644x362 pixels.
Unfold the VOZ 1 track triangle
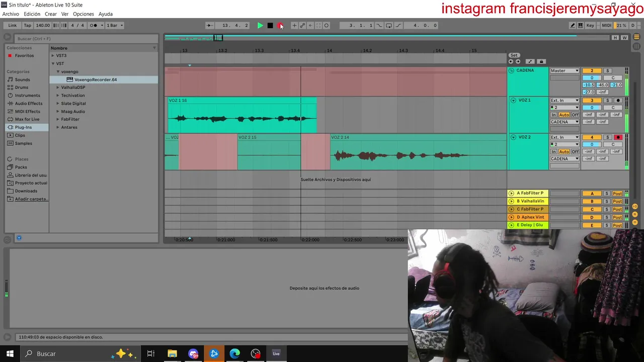tap(513, 101)
